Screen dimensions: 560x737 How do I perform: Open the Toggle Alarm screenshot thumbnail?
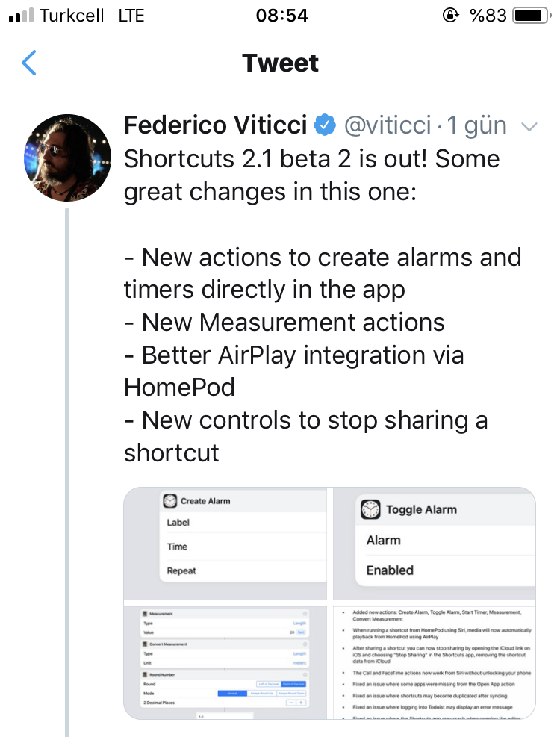[x=434, y=544]
